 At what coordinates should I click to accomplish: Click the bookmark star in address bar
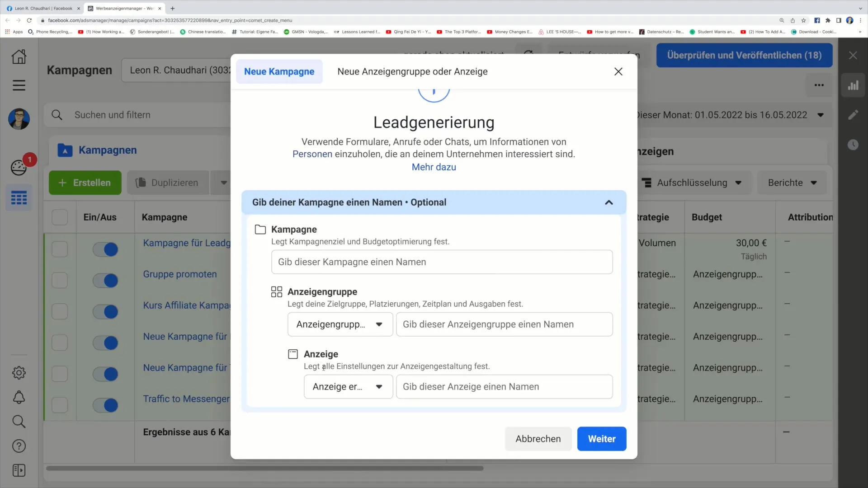click(x=803, y=20)
